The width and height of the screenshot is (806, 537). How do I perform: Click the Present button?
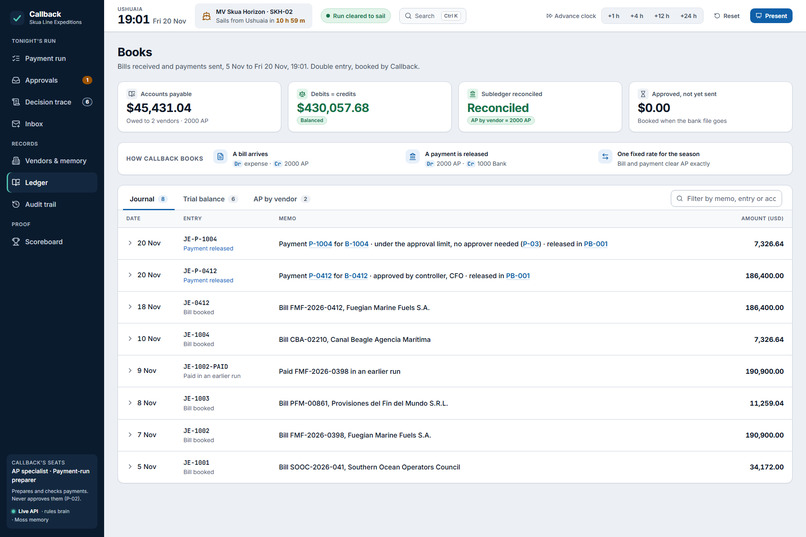(x=771, y=16)
